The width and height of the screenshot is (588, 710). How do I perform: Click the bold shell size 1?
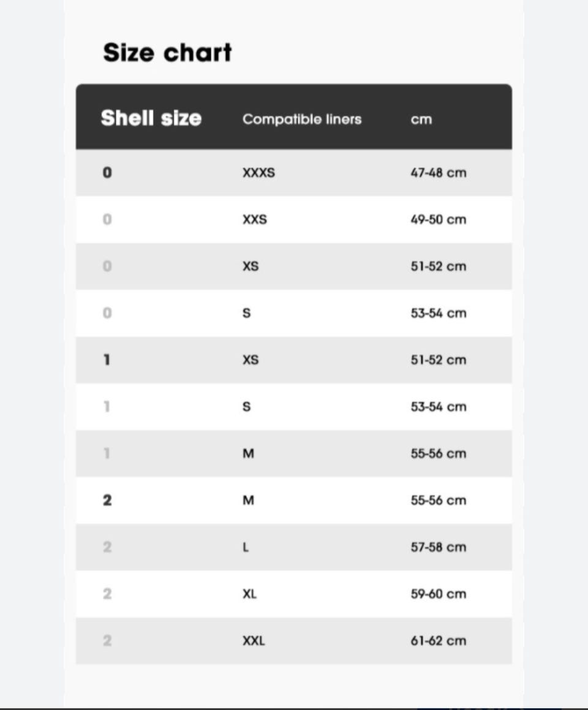(x=107, y=360)
